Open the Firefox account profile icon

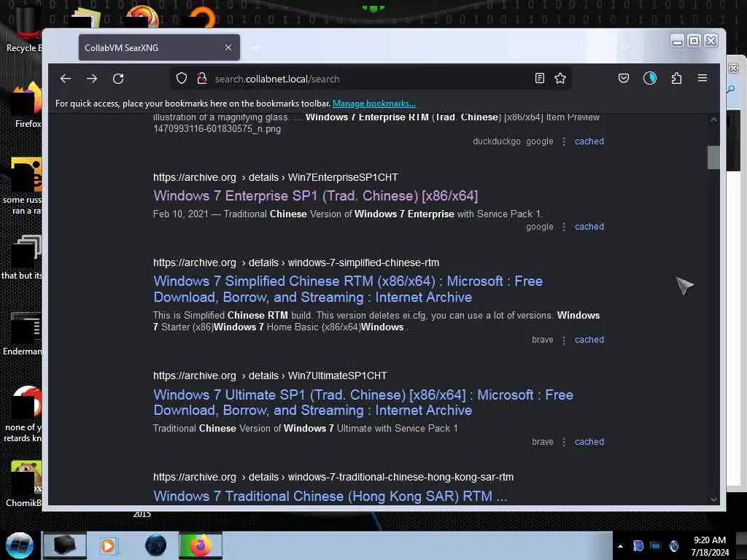click(650, 78)
